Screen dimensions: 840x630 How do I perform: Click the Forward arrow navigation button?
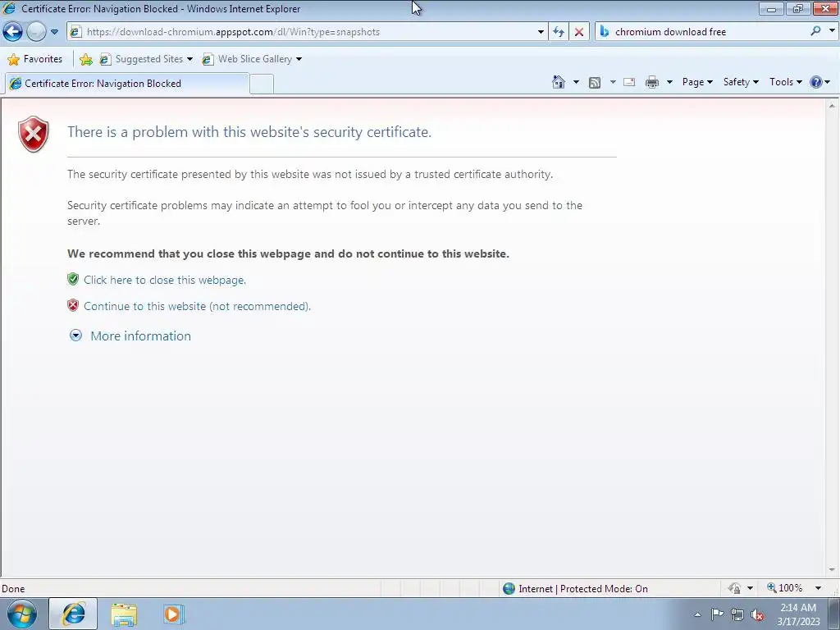click(36, 32)
